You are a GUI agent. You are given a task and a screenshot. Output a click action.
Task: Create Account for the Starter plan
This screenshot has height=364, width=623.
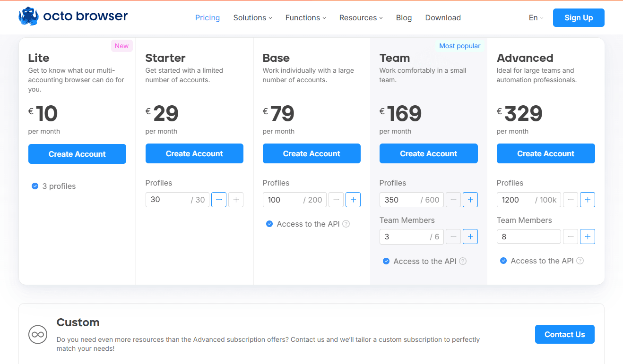[x=194, y=153]
